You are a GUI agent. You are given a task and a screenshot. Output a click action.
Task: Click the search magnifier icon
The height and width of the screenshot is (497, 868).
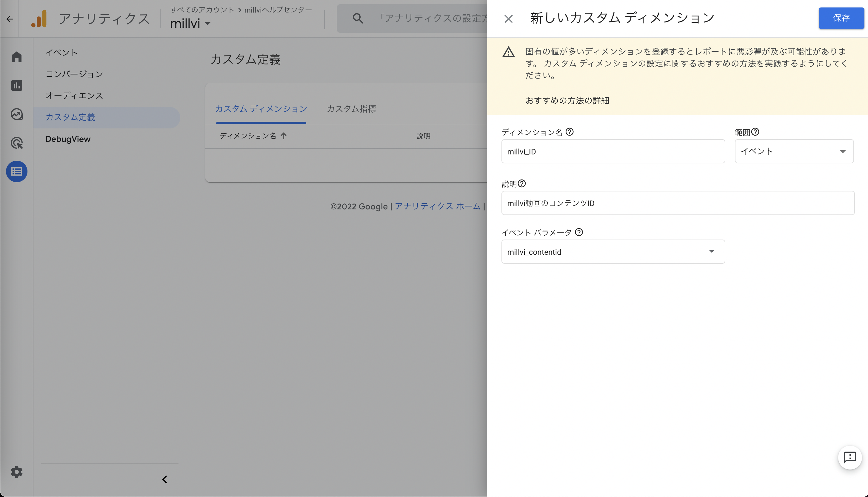[x=357, y=19]
